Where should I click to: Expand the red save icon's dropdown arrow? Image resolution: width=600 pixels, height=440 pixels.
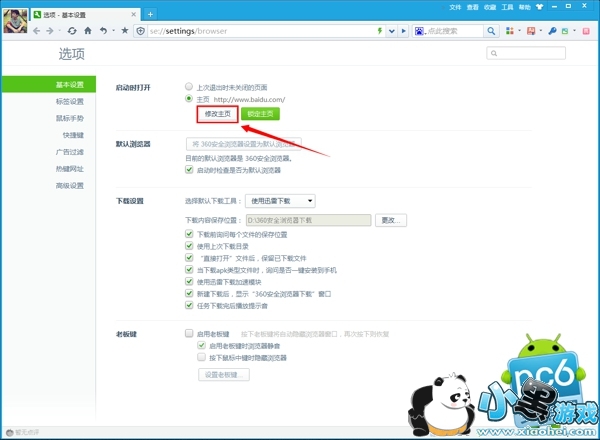[541, 30]
